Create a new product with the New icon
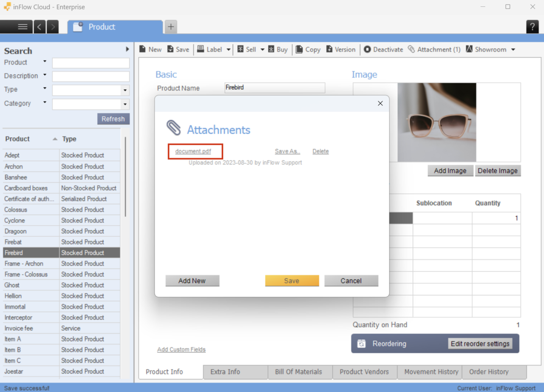The height and width of the screenshot is (392, 544). click(x=150, y=49)
